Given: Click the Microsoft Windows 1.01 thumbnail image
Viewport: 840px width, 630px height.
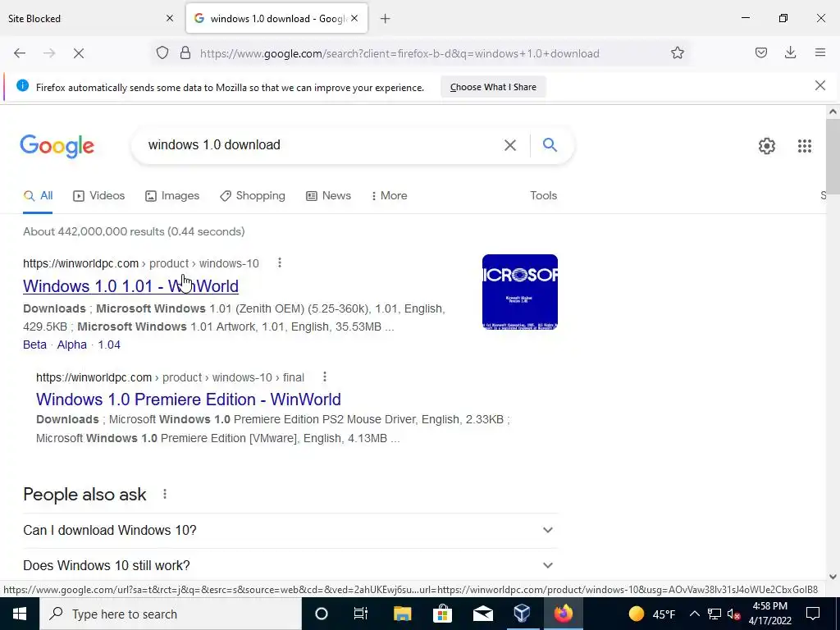Looking at the screenshot, I should click(519, 292).
